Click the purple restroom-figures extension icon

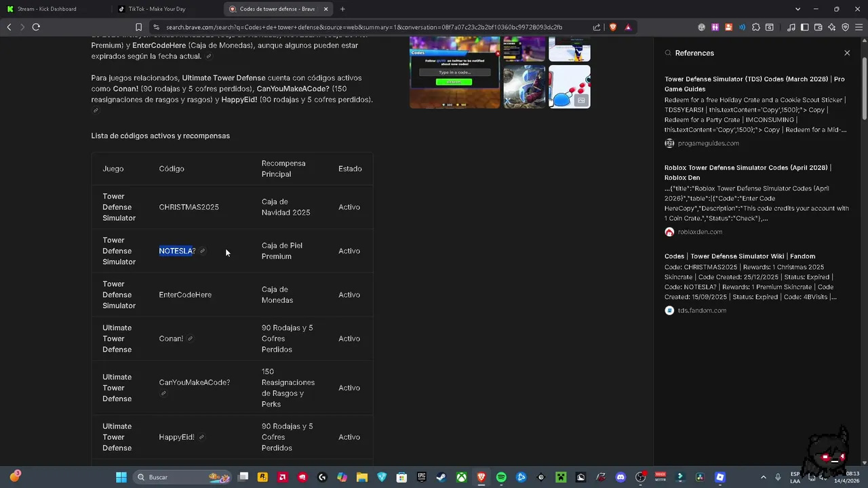pyautogui.click(x=715, y=27)
